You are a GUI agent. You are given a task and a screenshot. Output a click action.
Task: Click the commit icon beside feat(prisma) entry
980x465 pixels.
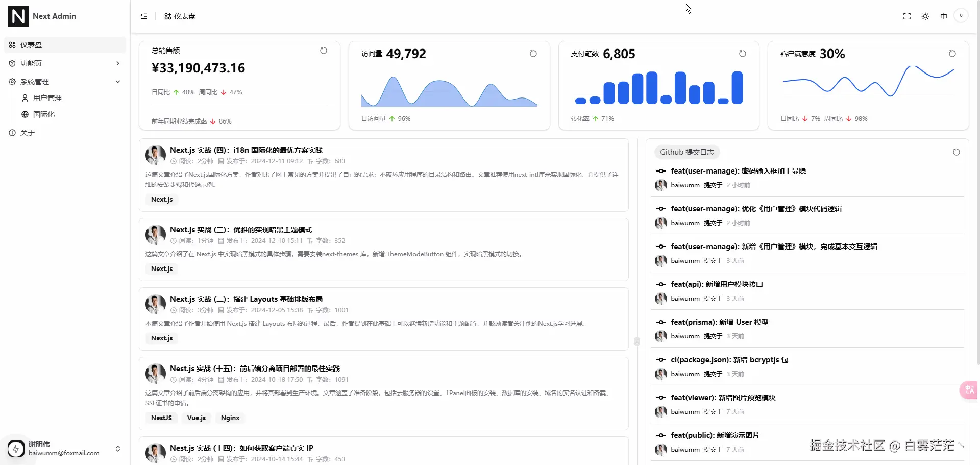coord(661,322)
